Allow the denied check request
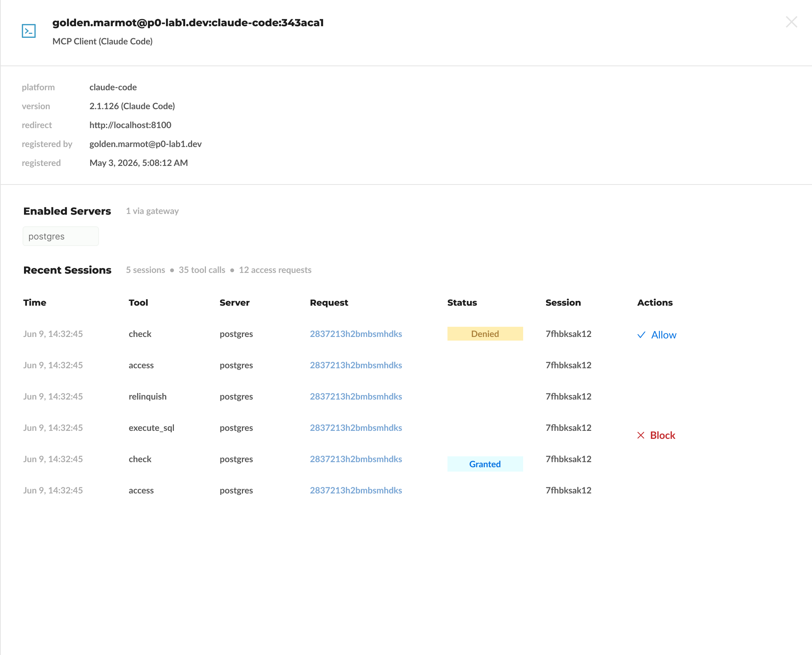This screenshot has width=812, height=655. tap(657, 335)
